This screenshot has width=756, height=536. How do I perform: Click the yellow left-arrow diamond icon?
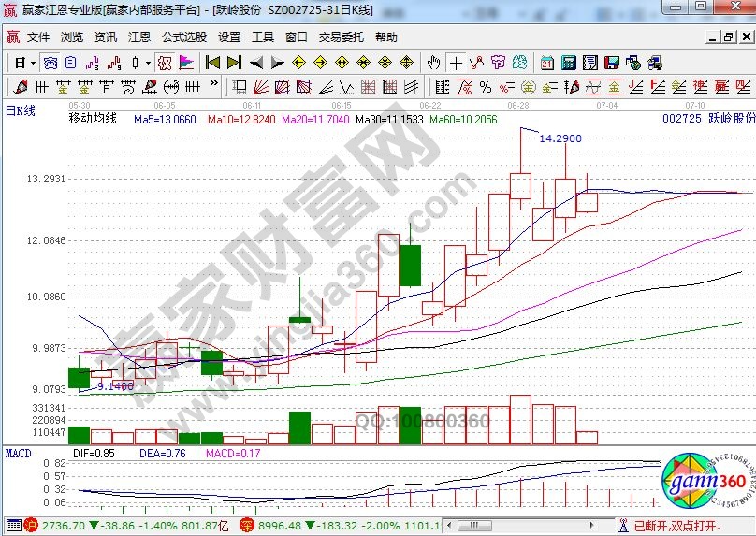pyautogui.click(x=298, y=63)
